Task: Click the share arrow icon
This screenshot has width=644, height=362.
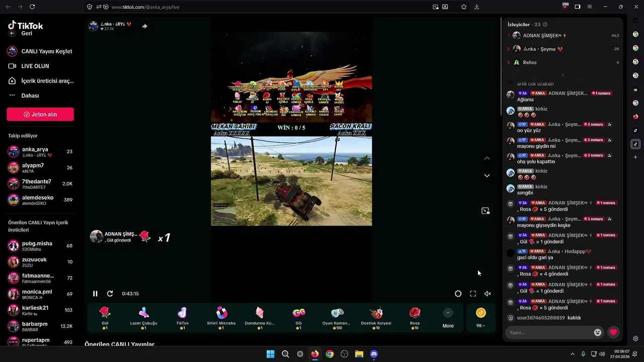Action: click(144, 26)
